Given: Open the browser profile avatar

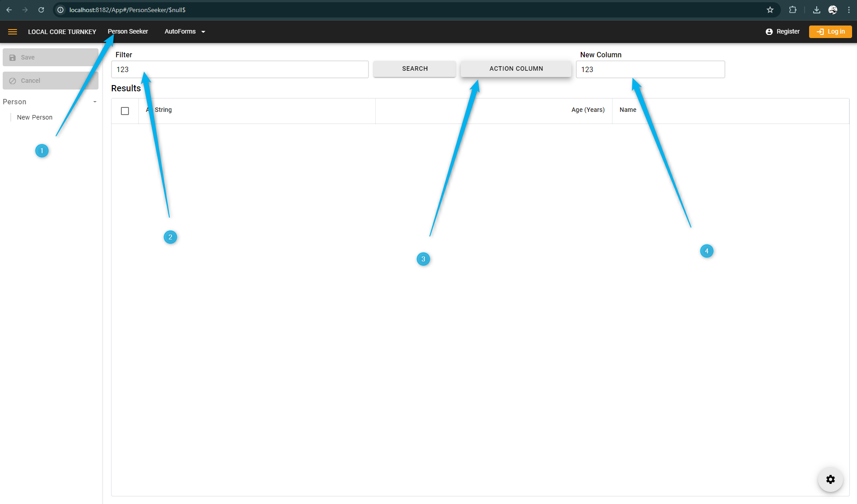Looking at the screenshot, I should [x=832, y=10].
